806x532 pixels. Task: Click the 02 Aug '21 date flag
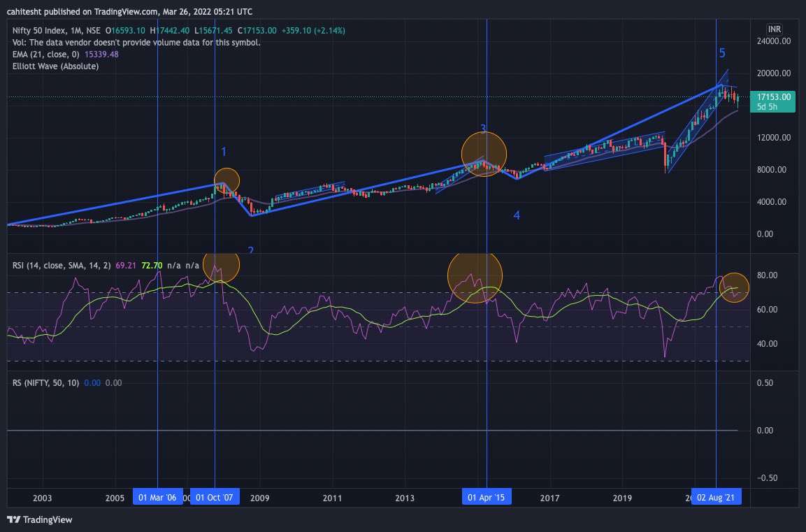(716, 497)
